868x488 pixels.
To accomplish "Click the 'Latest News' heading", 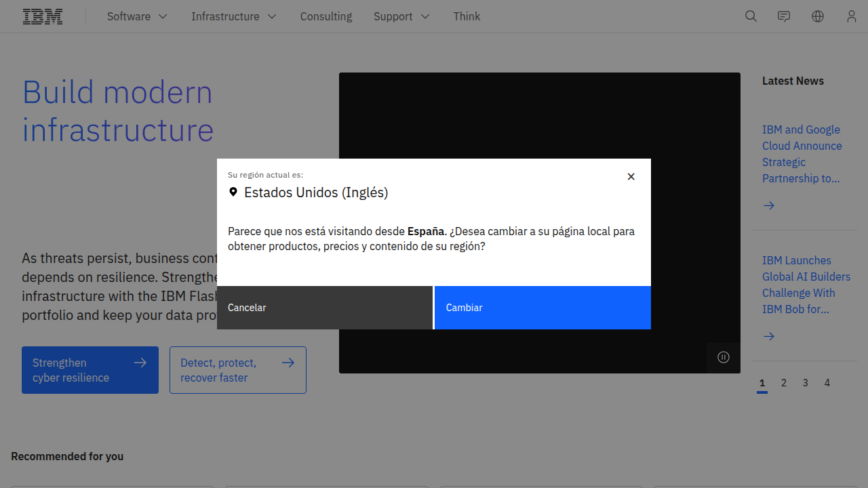I will tap(793, 81).
